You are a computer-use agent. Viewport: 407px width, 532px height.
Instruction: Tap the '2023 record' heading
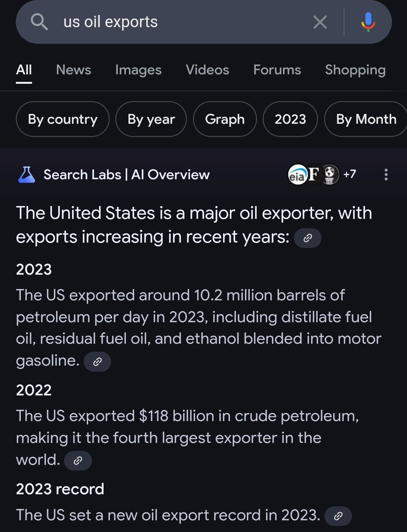(x=60, y=489)
